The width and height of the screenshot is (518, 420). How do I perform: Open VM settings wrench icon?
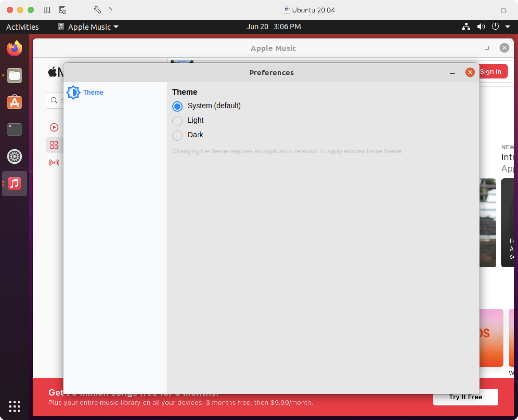pyautogui.click(x=97, y=10)
